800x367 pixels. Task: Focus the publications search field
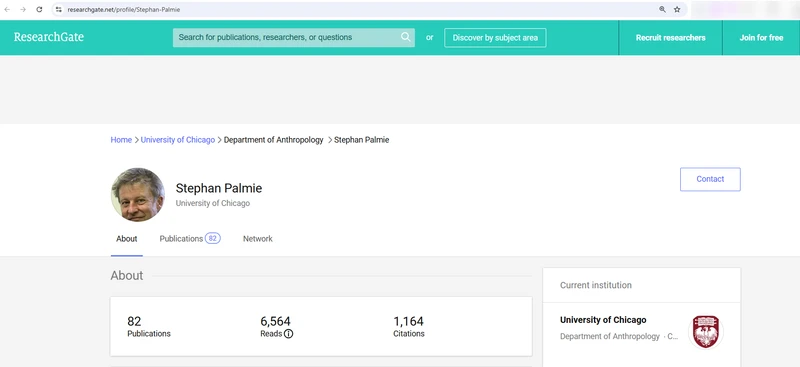click(x=294, y=37)
